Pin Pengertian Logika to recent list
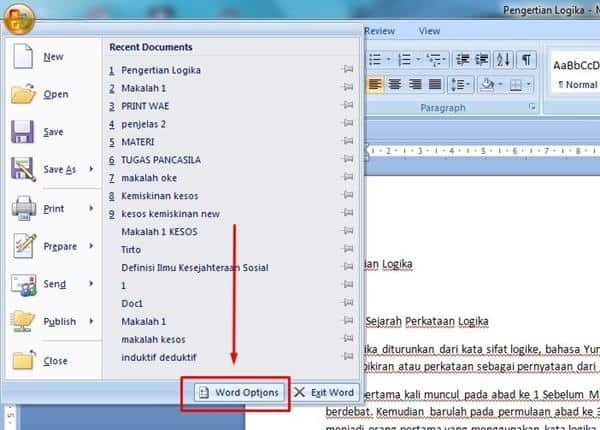This screenshot has width=600, height=430. (x=347, y=69)
